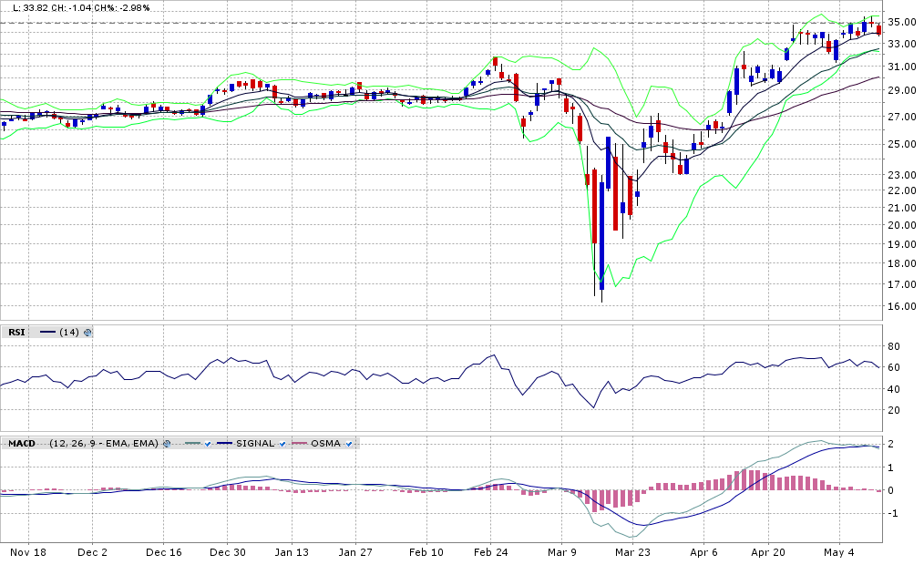
Task: Click the May 4 date label
Action: click(x=839, y=552)
